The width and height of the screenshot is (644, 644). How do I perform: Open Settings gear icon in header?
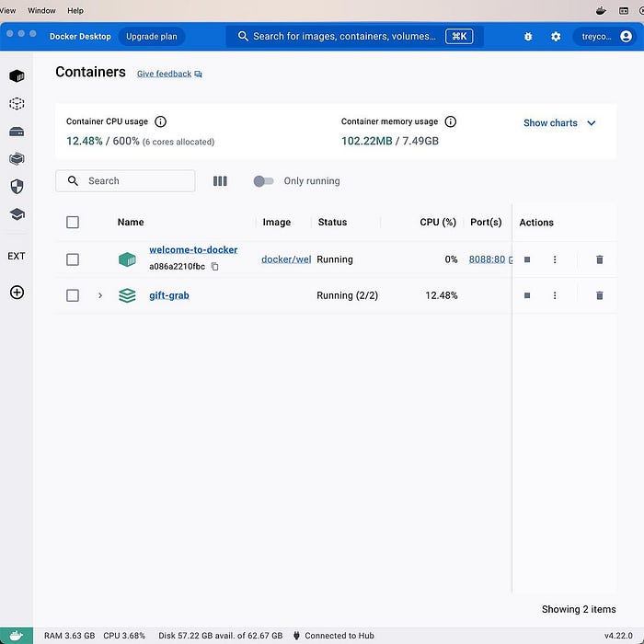(556, 37)
